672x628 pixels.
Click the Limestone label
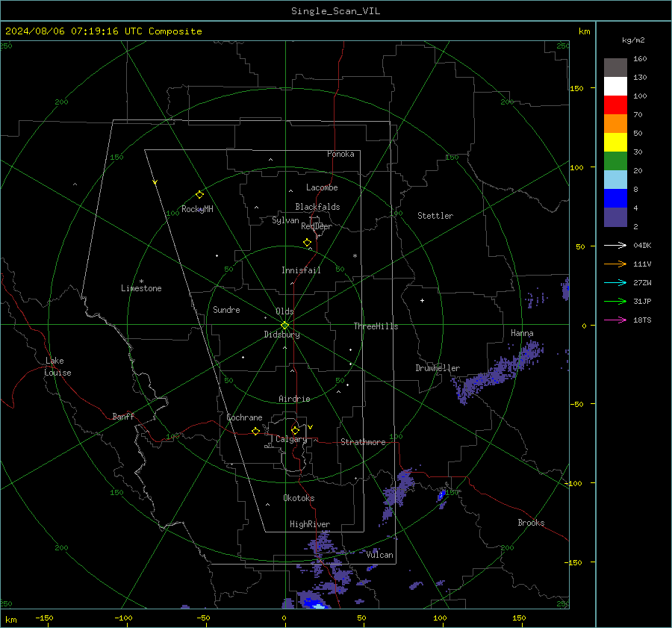(x=141, y=288)
